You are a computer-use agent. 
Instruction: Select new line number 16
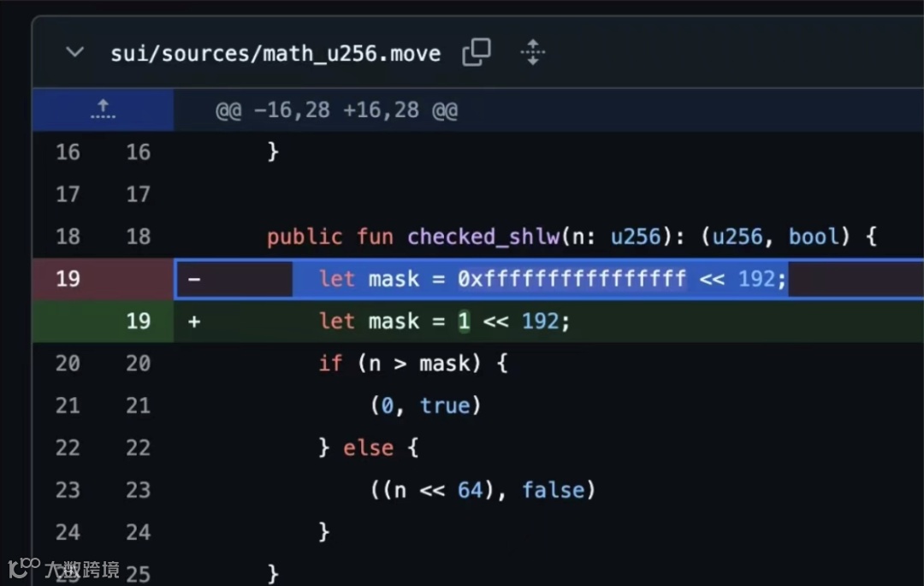(x=139, y=152)
